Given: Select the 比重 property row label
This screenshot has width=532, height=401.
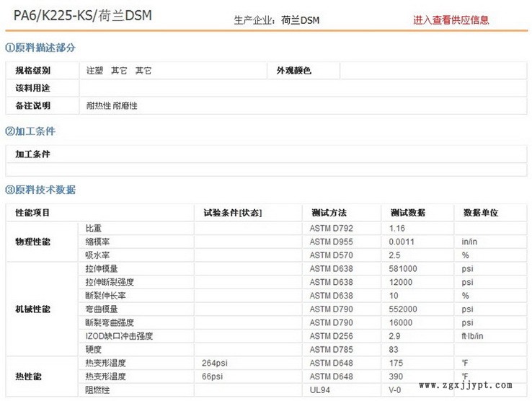Looking at the screenshot, I should click(93, 228).
